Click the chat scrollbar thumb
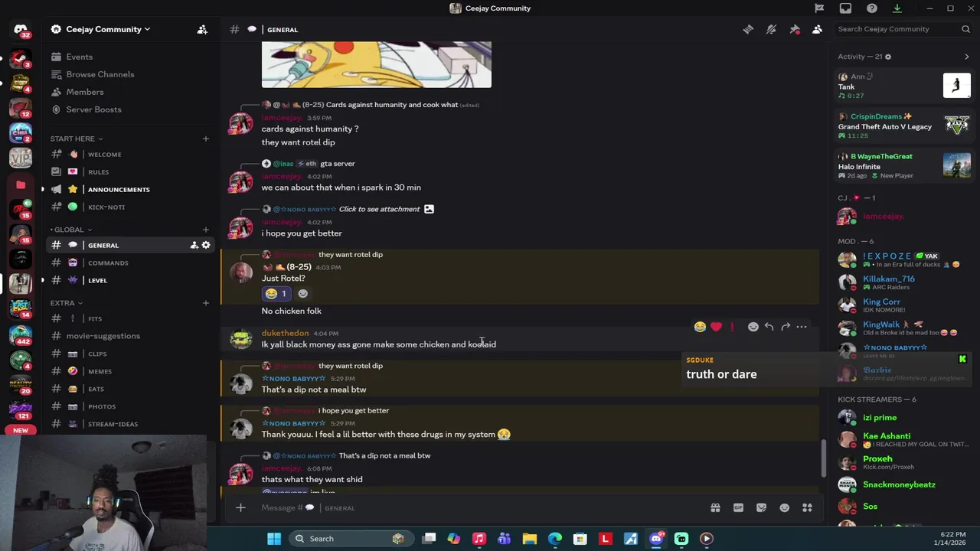The width and height of the screenshot is (980, 551). click(x=824, y=458)
